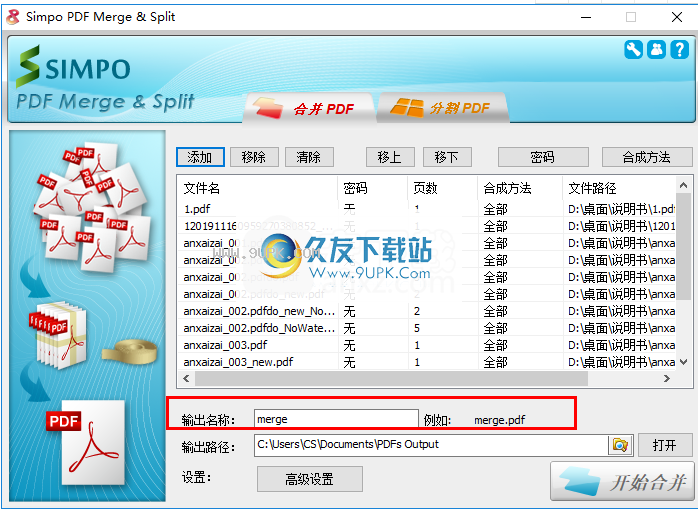Move the file up with 移上
The height and width of the screenshot is (512, 698).
coord(390,157)
